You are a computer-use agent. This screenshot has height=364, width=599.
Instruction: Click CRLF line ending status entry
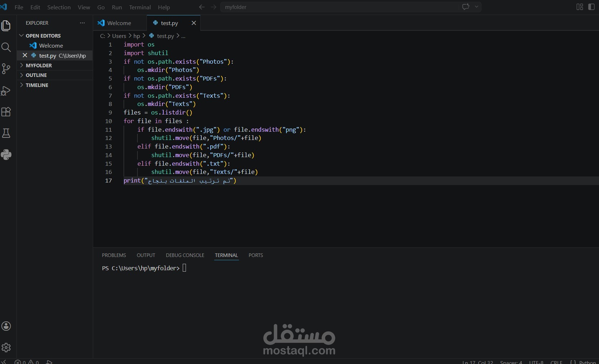556,362
